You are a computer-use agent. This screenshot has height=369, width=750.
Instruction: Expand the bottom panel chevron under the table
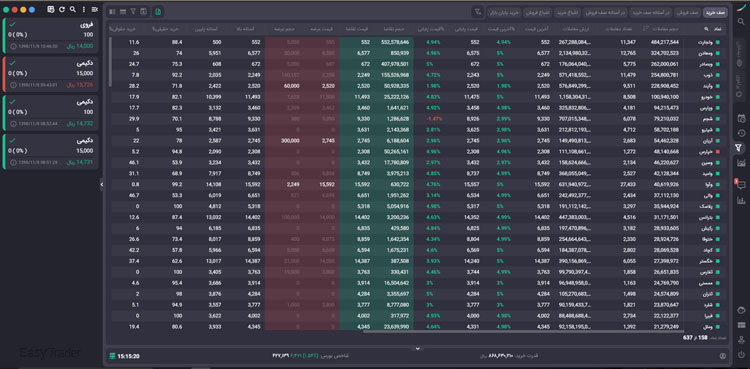click(417, 348)
